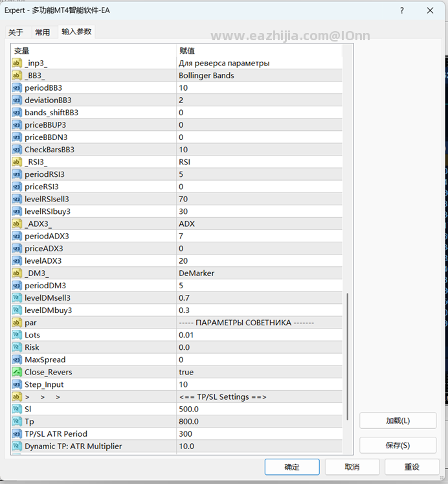Click the CheckBarsBB3 variable icon
The width and height of the screenshot is (448, 484).
coord(17,150)
